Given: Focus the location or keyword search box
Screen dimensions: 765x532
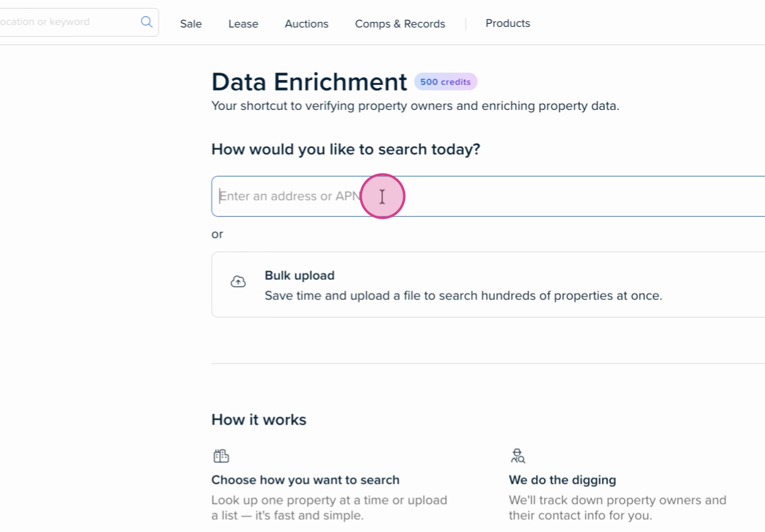Looking at the screenshot, I should (67, 22).
